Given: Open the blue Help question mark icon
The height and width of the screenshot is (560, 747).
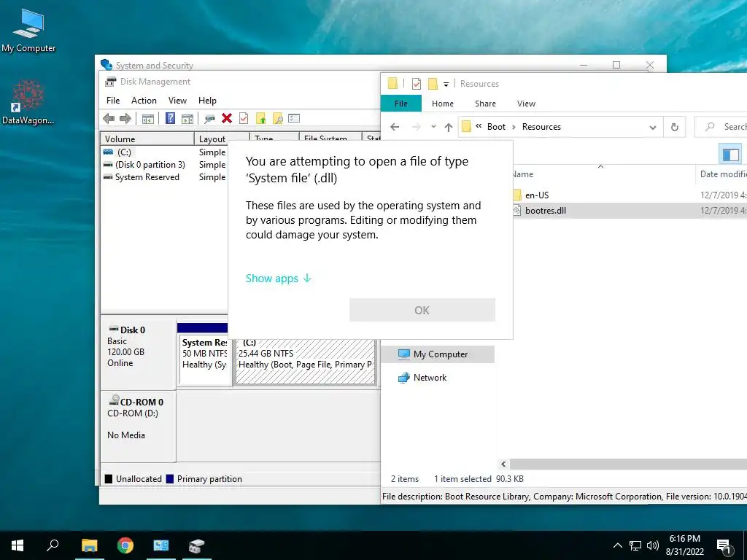Looking at the screenshot, I should [170, 118].
